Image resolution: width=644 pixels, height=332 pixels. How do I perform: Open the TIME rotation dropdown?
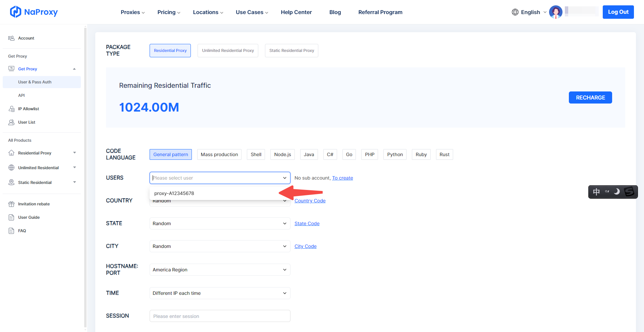point(220,293)
